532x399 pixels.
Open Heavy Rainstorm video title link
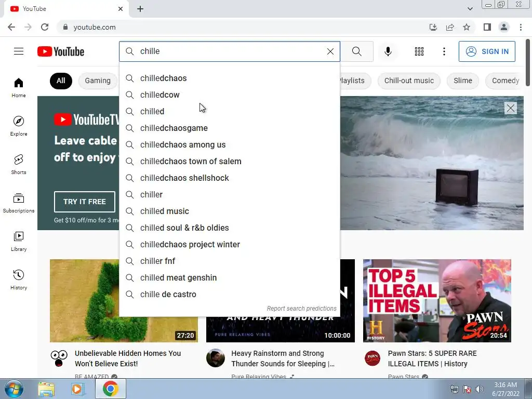point(283,358)
